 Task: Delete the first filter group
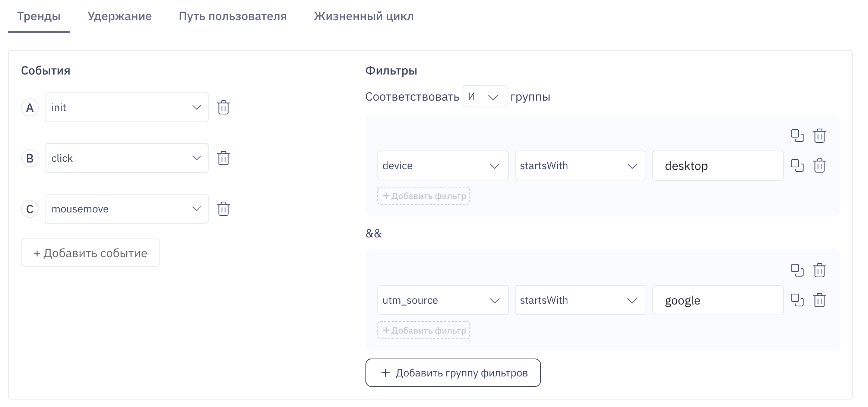pos(820,136)
